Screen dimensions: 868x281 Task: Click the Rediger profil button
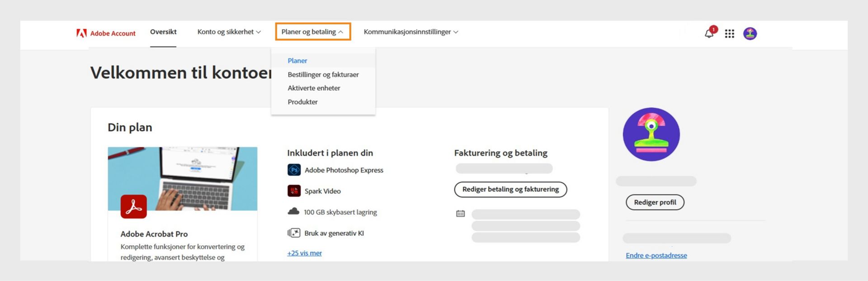pyautogui.click(x=655, y=202)
